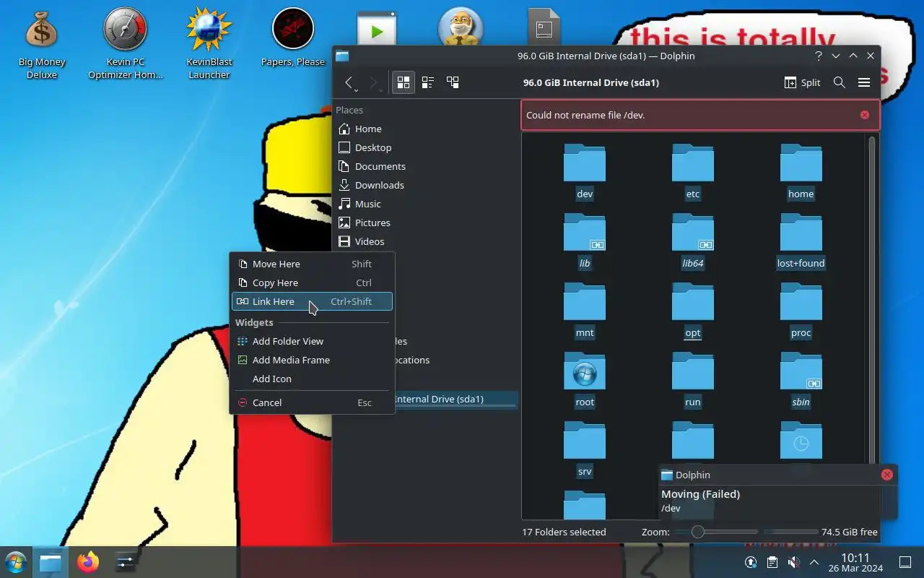Open Videos in Places sidebar

pyautogui.click(x=425, y=241)
